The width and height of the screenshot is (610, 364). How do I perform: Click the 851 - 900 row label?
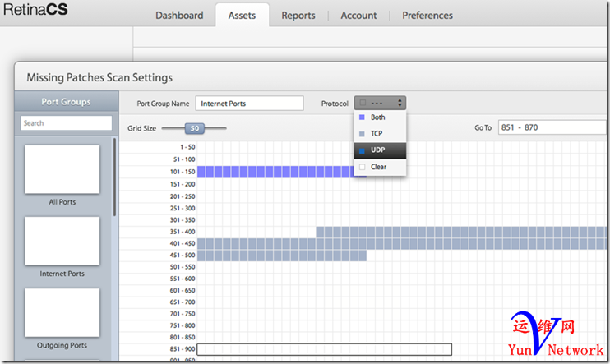point(183,349)
